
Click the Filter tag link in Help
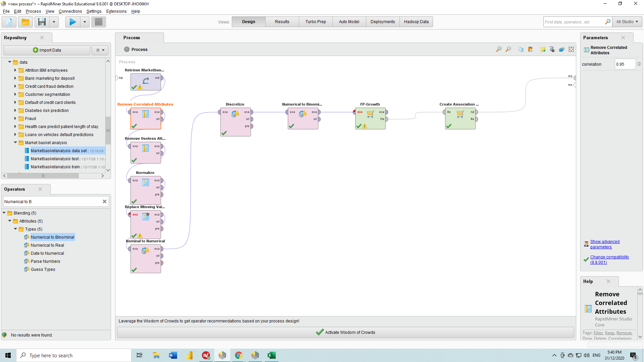click(598, 333)
